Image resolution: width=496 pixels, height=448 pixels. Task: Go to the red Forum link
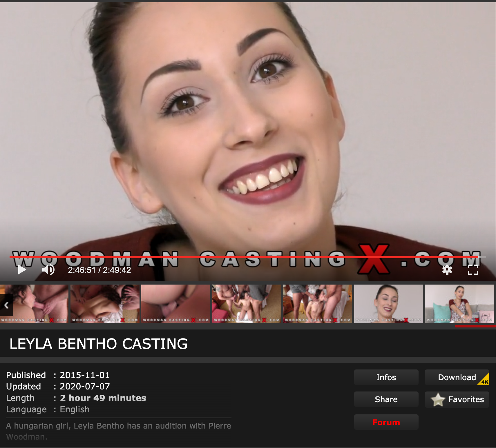[x=386, y=422]
